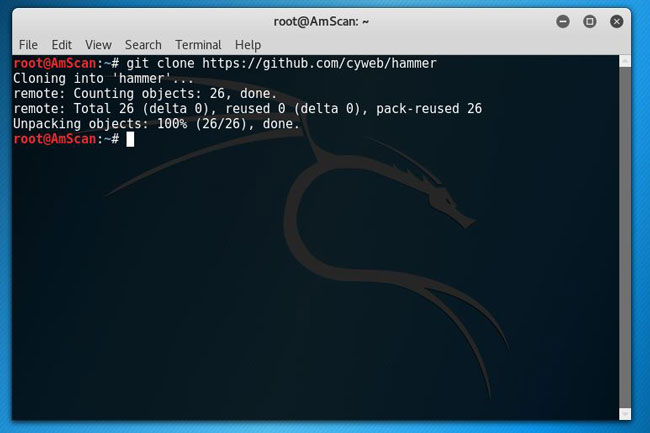The height and width of the screenshot is (433, 650).
Task: Click the scrollbar up arrow
Action: pyautogui.click(x=625, y=62)
